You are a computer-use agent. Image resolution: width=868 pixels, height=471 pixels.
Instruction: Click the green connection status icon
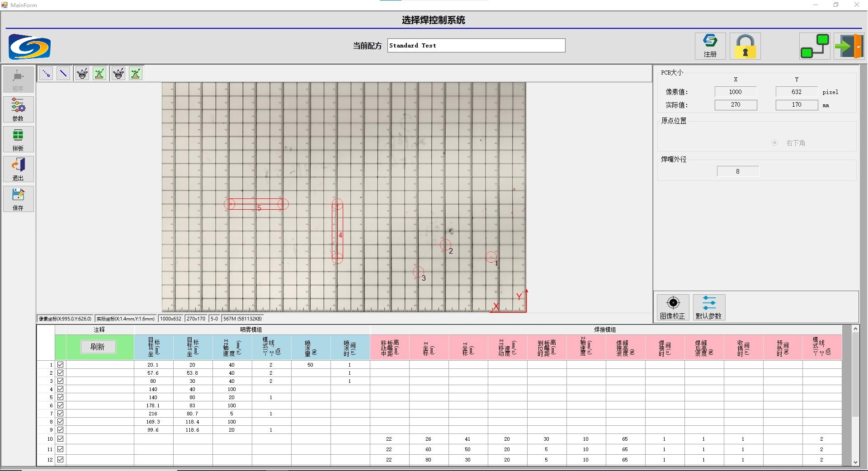click(x=815, y=46)
